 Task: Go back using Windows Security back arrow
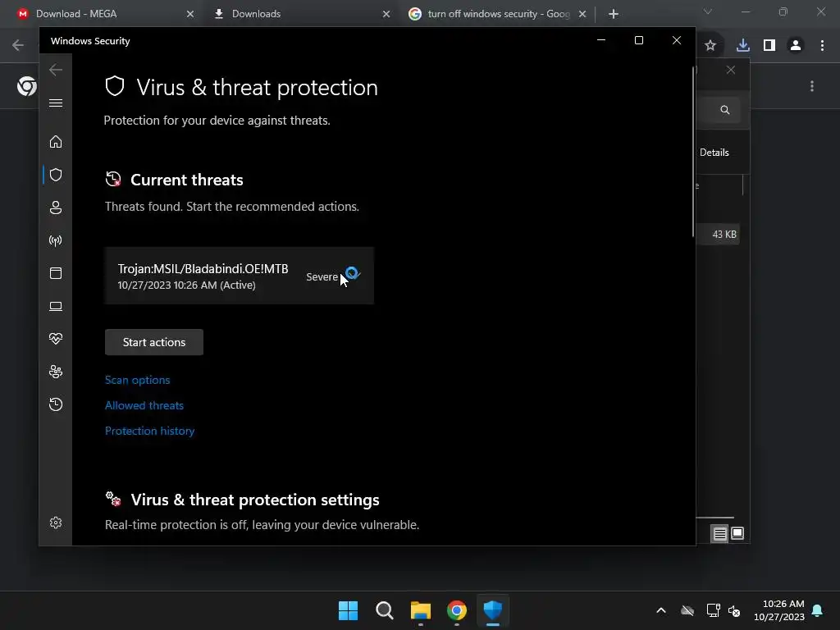click(56, 70)
